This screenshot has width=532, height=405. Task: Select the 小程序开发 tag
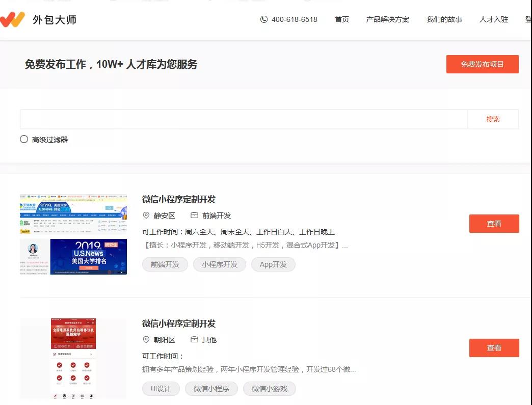(x=219, y=264)
